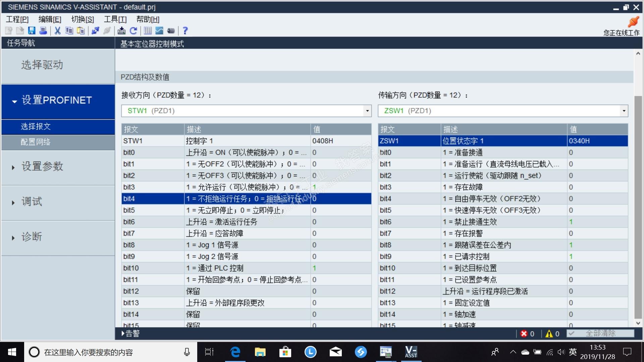Select 配置网络 in task navigation
The height and width of the screenshot is (362, 644).
[x=36, y=142]
